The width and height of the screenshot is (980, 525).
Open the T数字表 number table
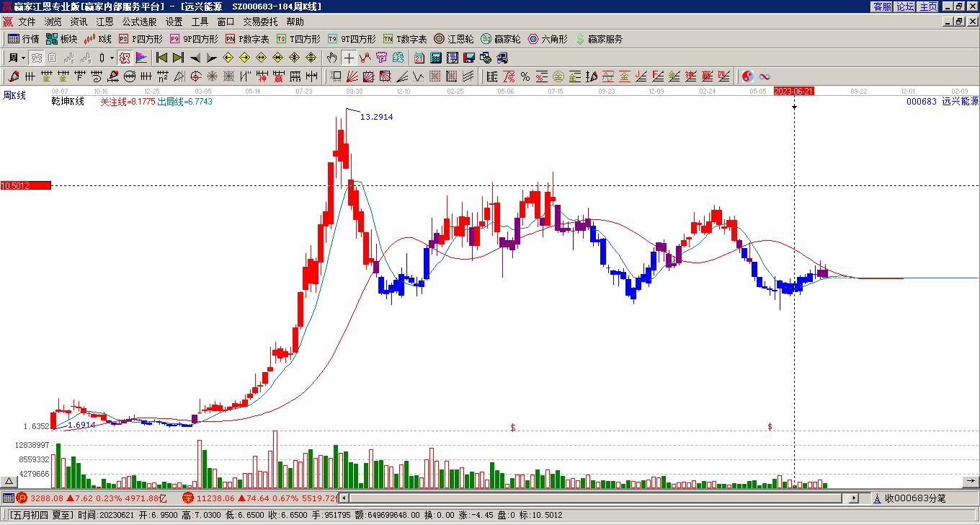click(x=405, y=39)
